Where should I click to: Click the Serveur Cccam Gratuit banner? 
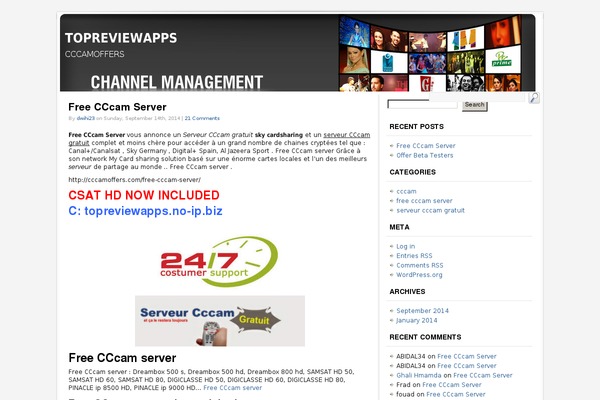220,321
